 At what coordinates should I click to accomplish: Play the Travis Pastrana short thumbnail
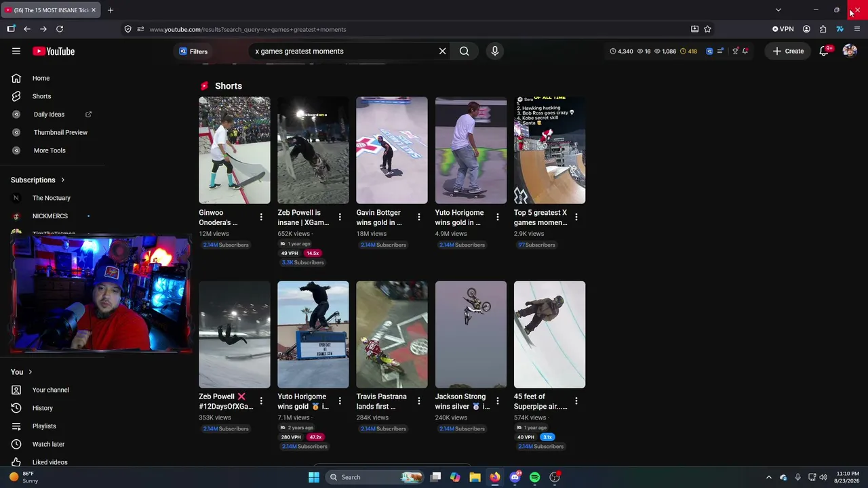pyautogui.click(x=392, y=335)
